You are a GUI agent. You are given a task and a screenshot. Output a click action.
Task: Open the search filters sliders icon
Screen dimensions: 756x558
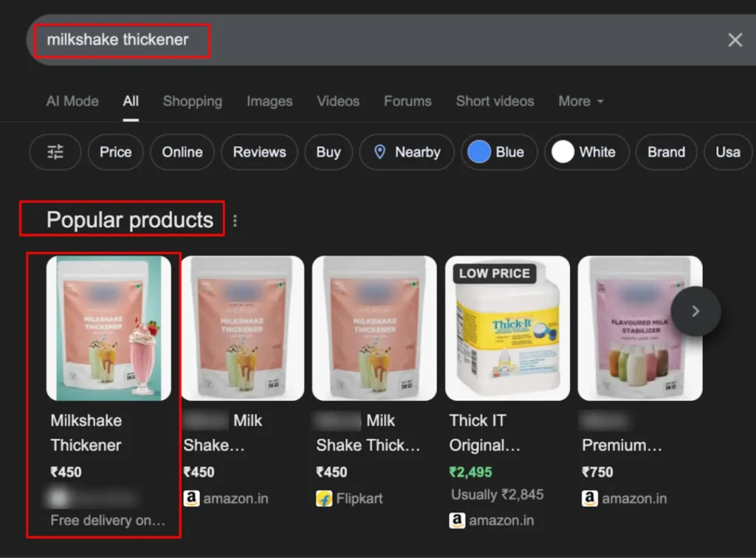click(55, 152)
